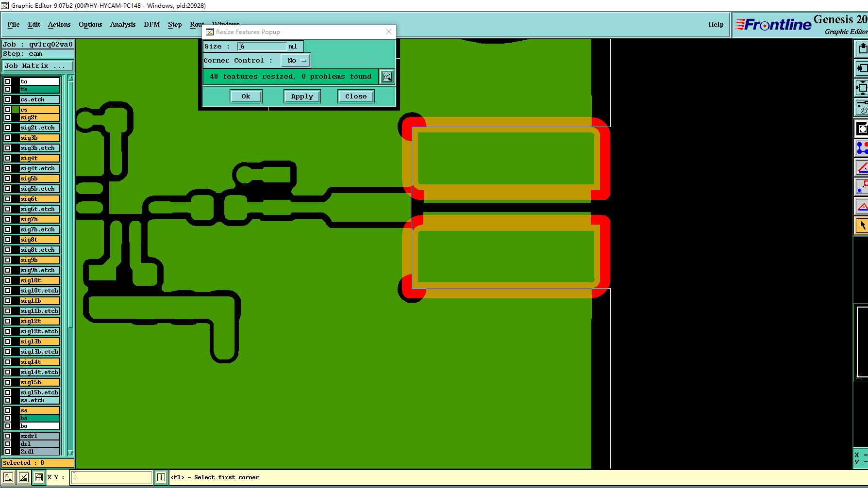868x488 pixels.
Task: Select the red angle measure tool
Action: point(862,168)
